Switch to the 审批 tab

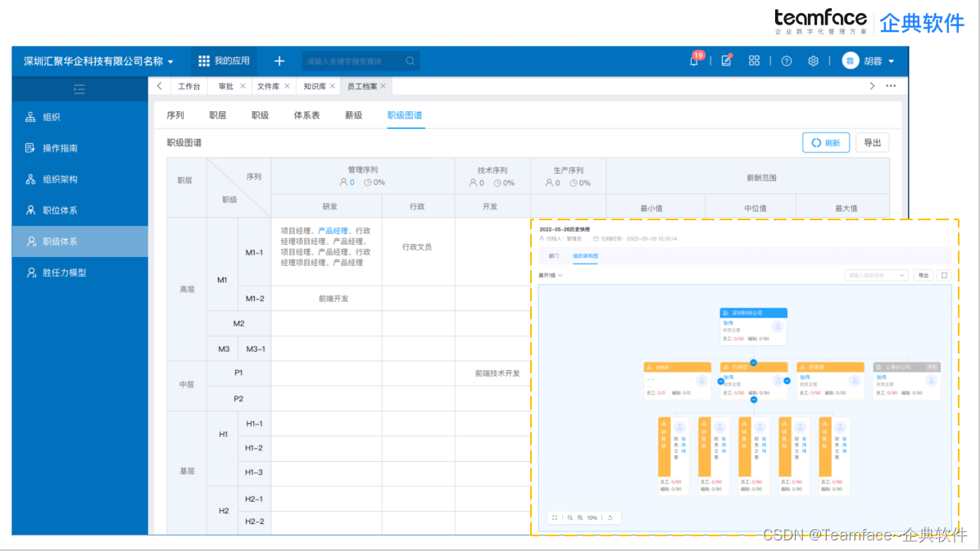coord(225,86)
